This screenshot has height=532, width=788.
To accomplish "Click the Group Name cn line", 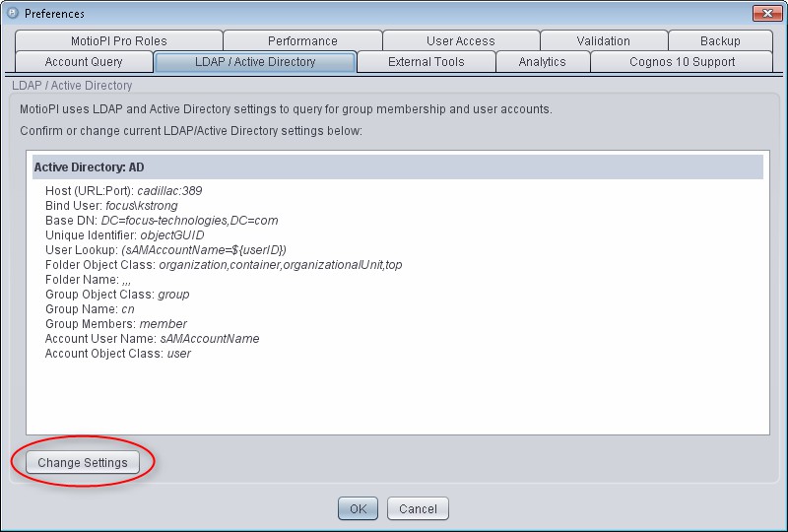I will tap(90, 308).
